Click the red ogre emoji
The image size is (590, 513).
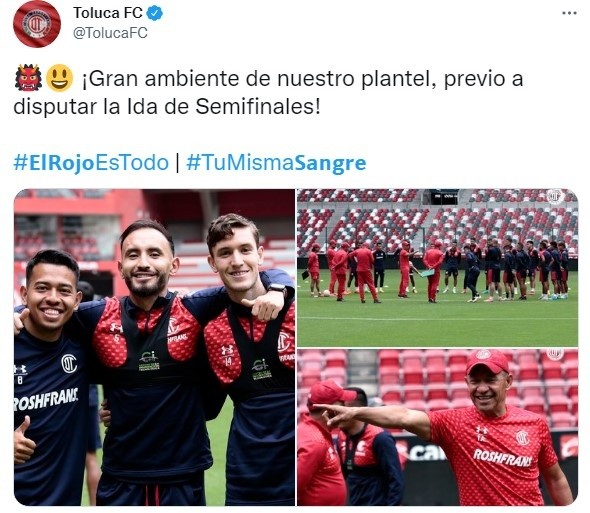coord(28,78)
